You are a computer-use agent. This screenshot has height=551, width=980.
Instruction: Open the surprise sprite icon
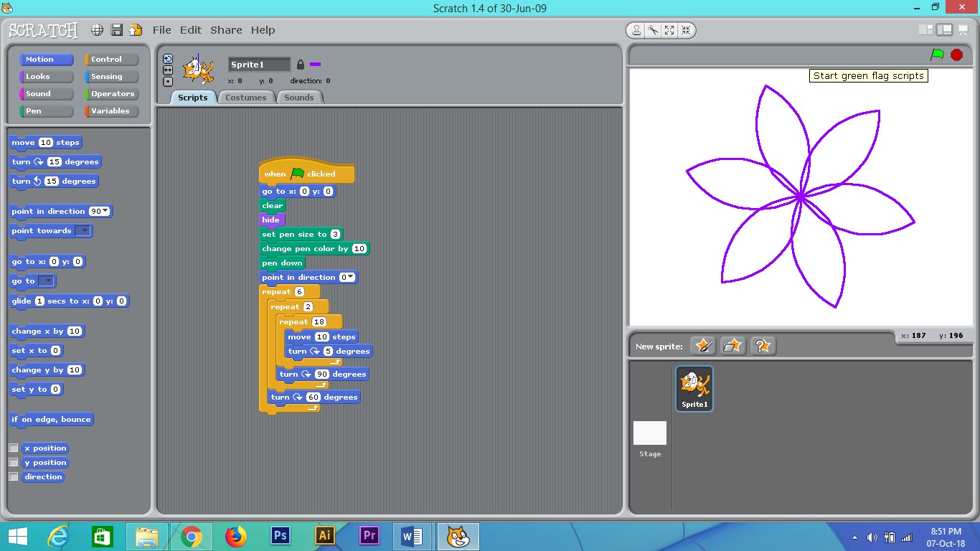763,346
